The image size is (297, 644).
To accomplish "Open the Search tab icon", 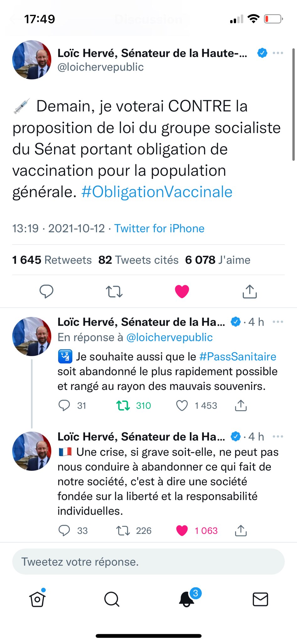I will (x=112, y=599).
